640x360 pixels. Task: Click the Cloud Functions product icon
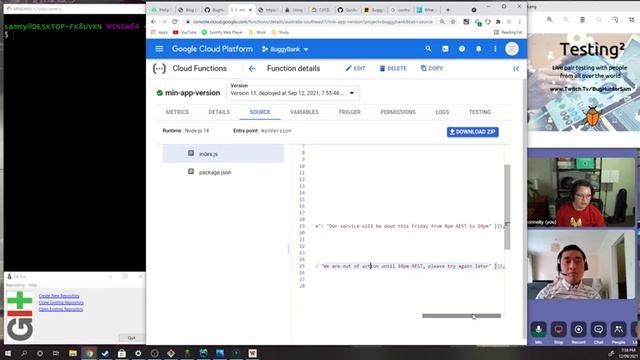pyautogui.click(x=159, y=68)
